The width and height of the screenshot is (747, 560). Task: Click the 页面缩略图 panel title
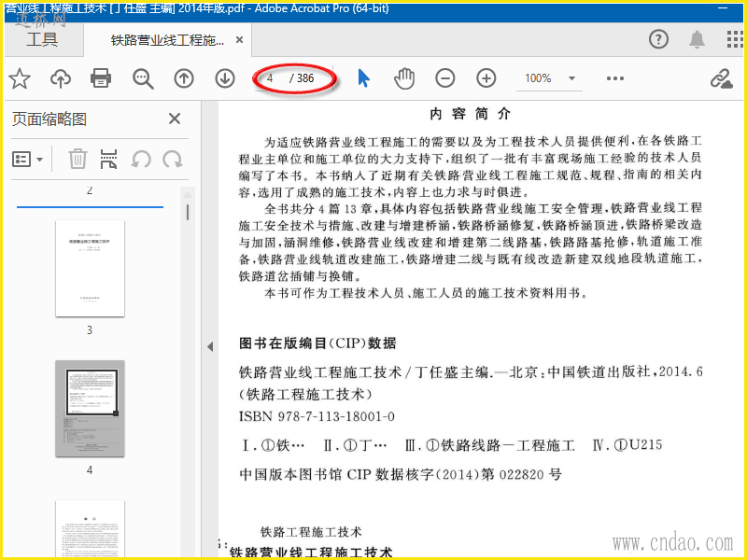(49, 119)
